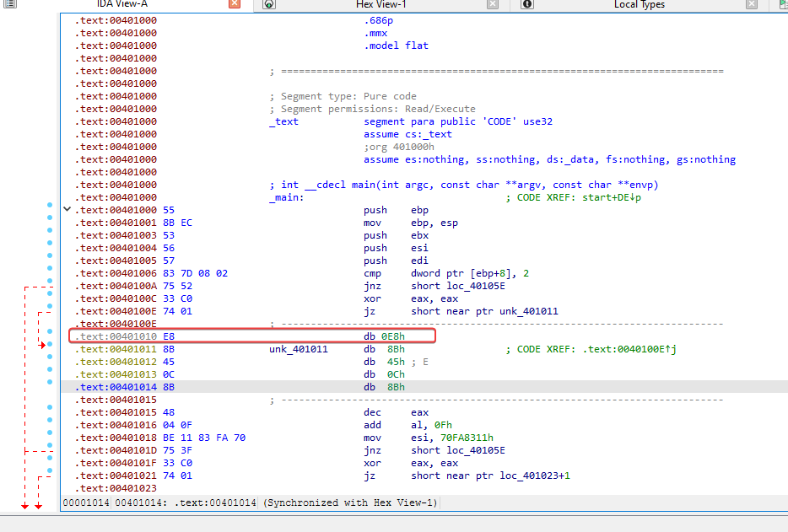
Task: Close the Local Types tab
Action: tap(752, 4)
